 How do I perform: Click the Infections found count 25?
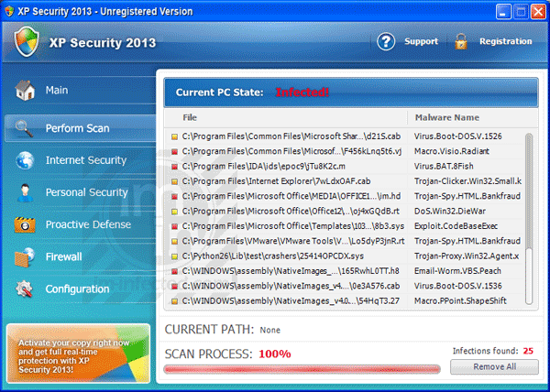528,351
